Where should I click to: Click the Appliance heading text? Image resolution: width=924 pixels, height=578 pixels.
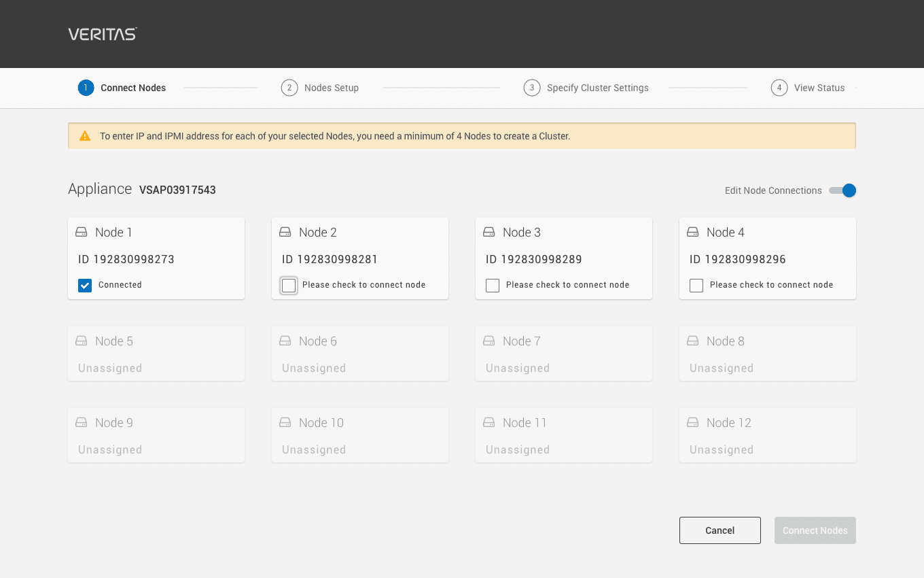pos(100,189)
